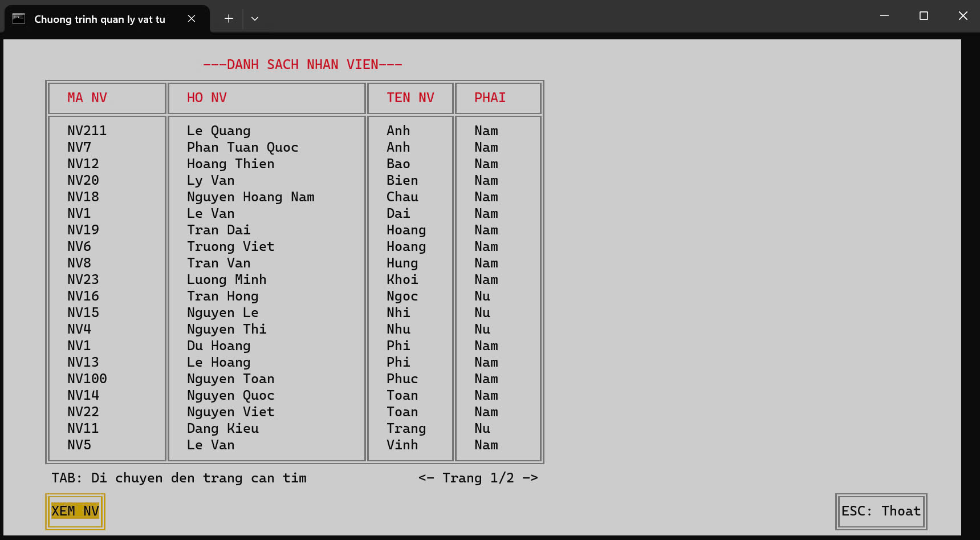Click surname Hoang Thien

(x=231, y=164)
